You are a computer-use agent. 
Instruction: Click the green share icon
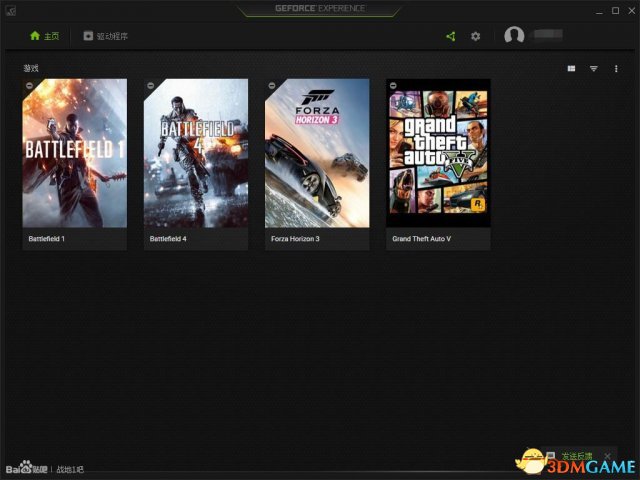click(451, 36)
